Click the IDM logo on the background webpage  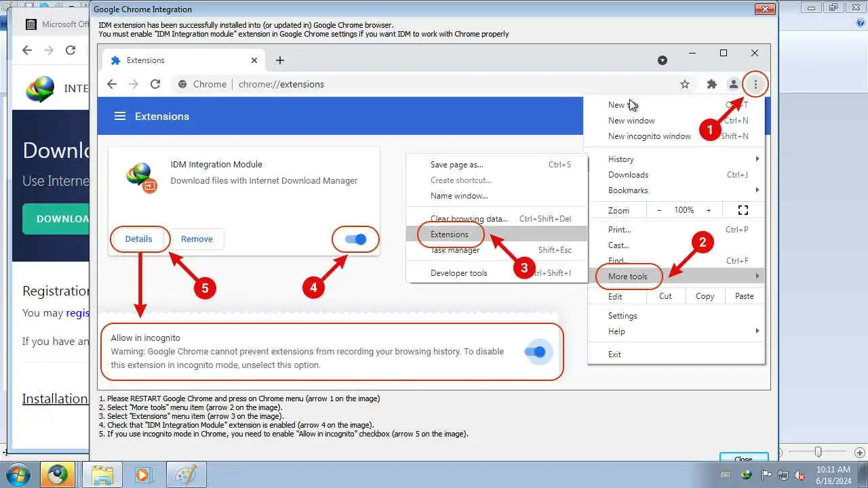[40, 89]
